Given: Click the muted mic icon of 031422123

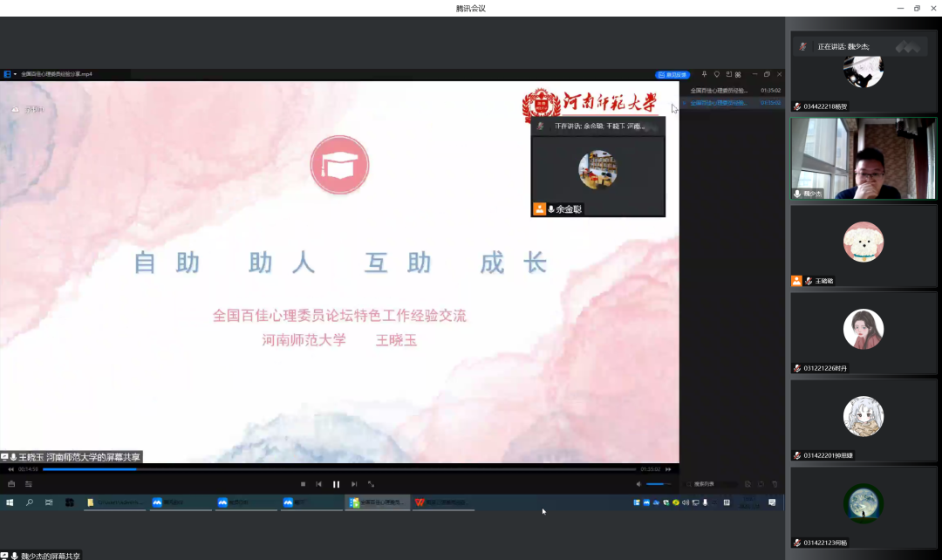Looking at the screenshot, I should [797, 543].
